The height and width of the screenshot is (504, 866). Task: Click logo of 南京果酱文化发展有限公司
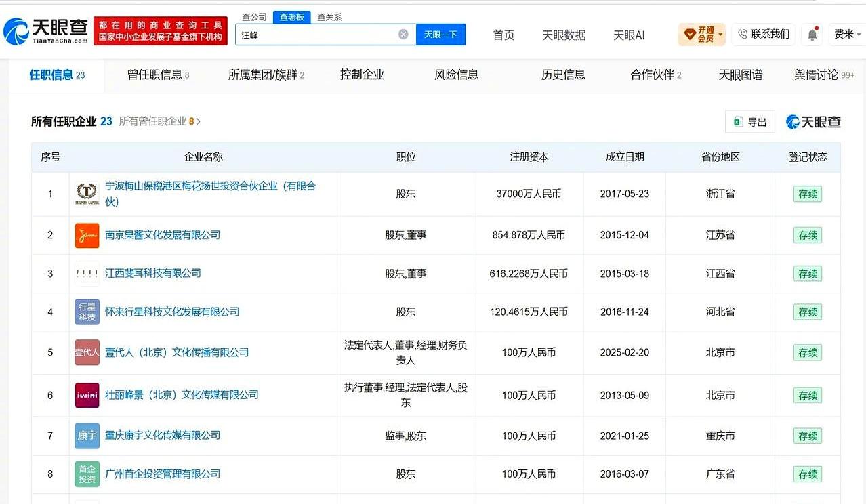click(x=87, y=235)
